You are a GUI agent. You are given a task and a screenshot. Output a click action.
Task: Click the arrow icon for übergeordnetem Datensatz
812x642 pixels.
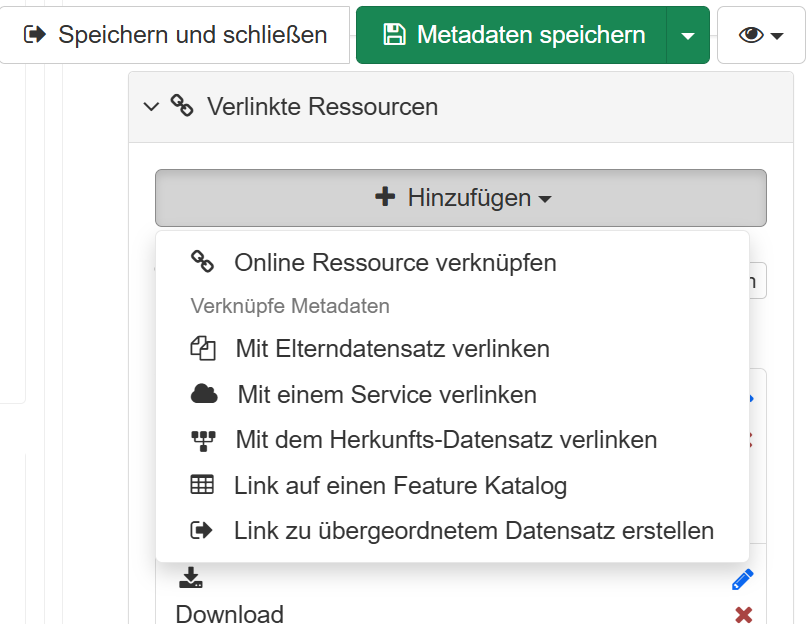pos(202,531)
